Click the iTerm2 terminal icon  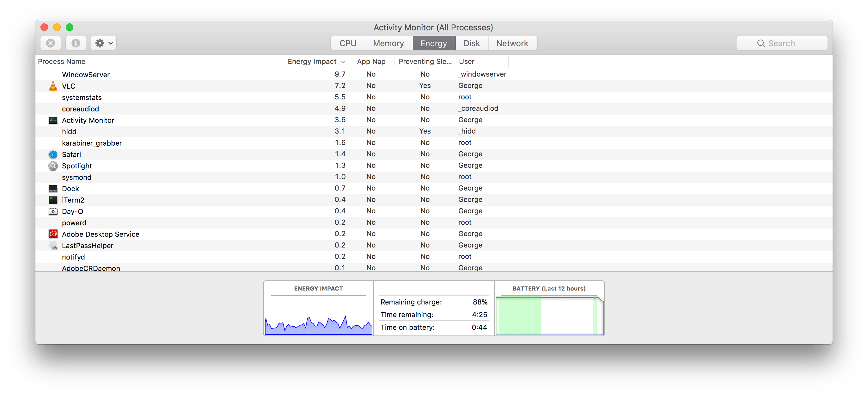(53, 200)
